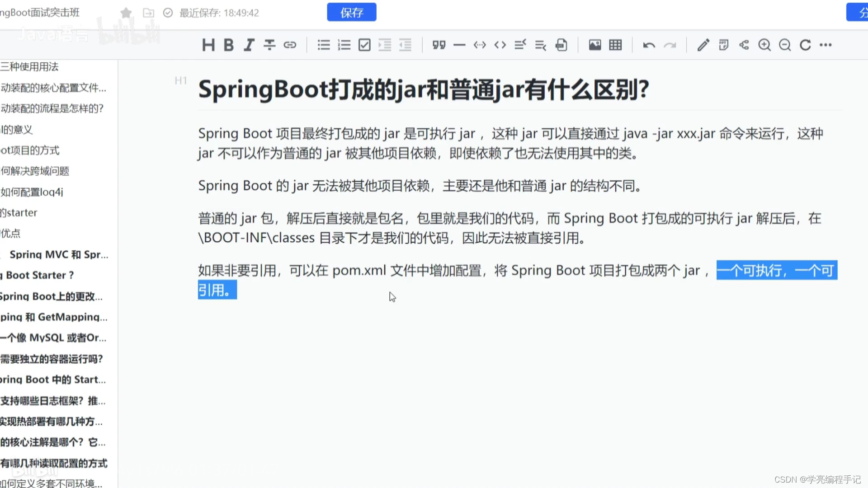Open outline item 的核心注解是哪个
Viewport: 868px width, 488px height.
coord(53,442)
